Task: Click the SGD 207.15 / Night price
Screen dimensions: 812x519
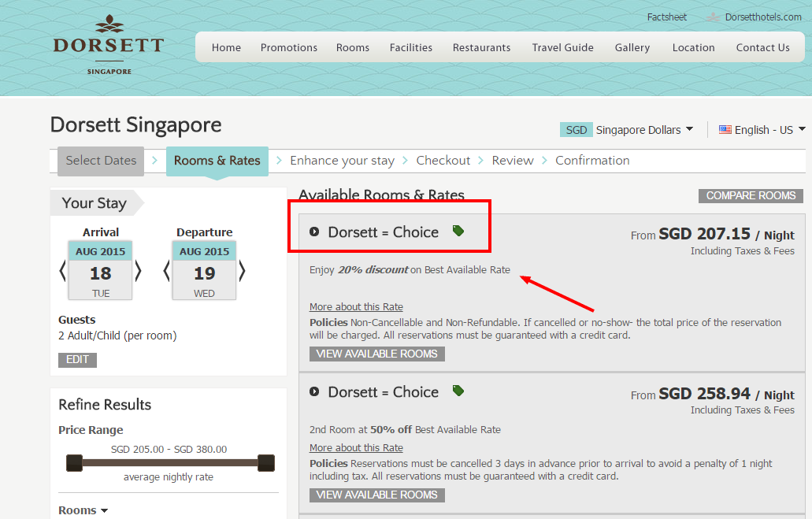Action: coord(727,234)
